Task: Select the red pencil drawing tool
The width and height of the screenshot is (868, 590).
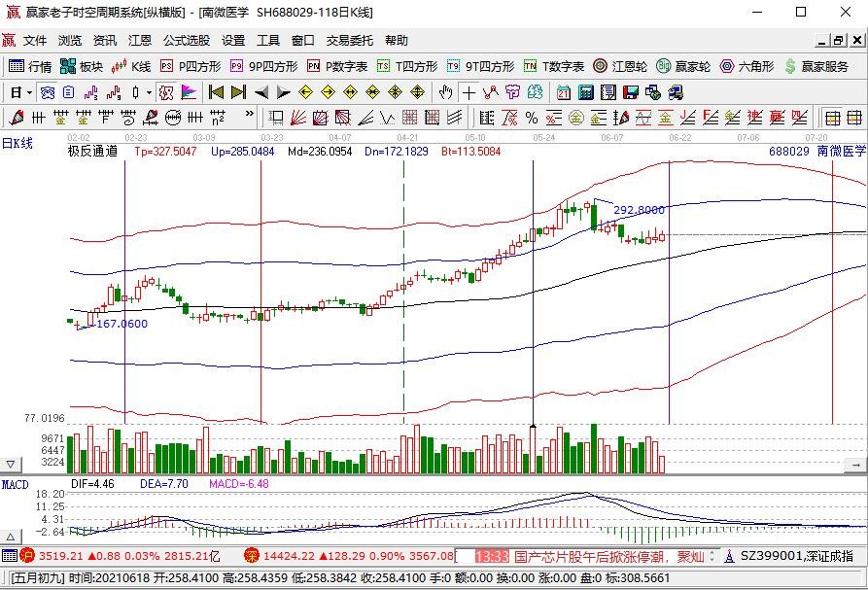Action: (x=17, y=118)
